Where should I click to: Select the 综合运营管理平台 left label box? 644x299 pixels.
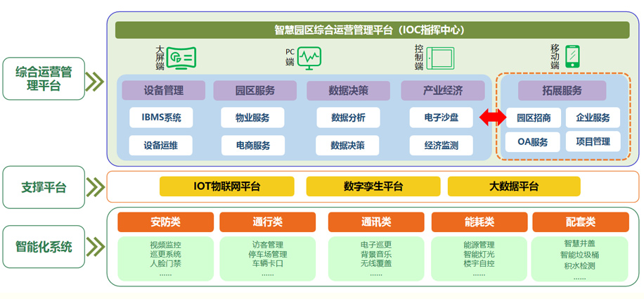point(44,79)
